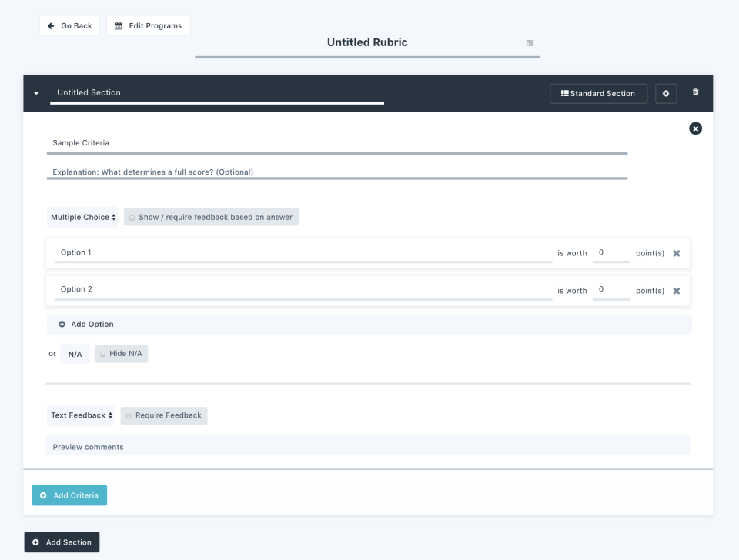
Task: Click the Add Criteria button
Action: point(69,495)
